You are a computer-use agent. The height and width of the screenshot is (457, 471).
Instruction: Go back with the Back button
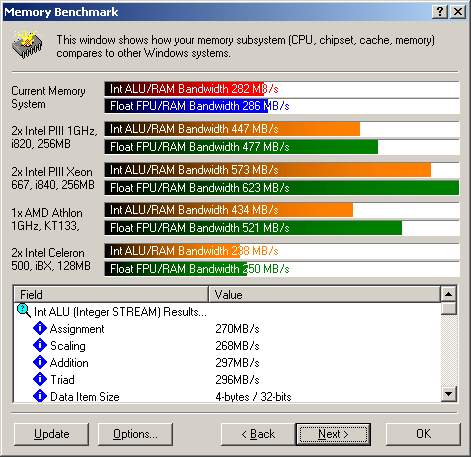(258, 434)
